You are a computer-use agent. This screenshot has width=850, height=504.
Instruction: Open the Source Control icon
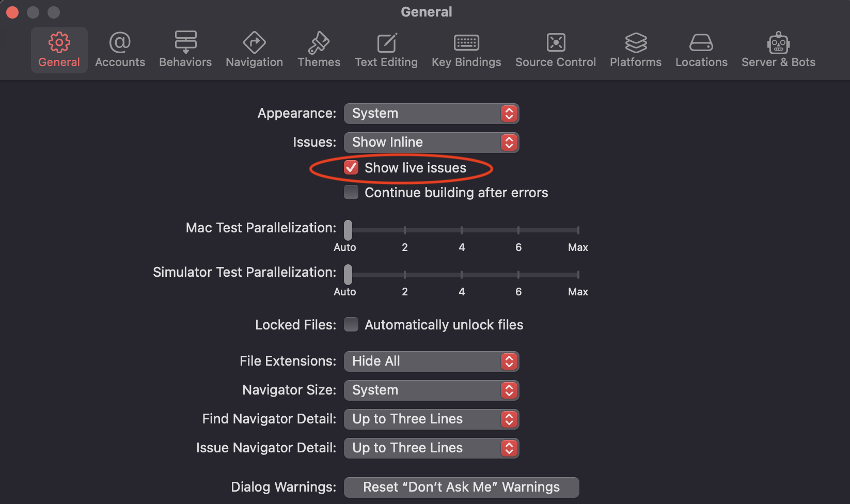pyautogui.click(x=556, y=42)
